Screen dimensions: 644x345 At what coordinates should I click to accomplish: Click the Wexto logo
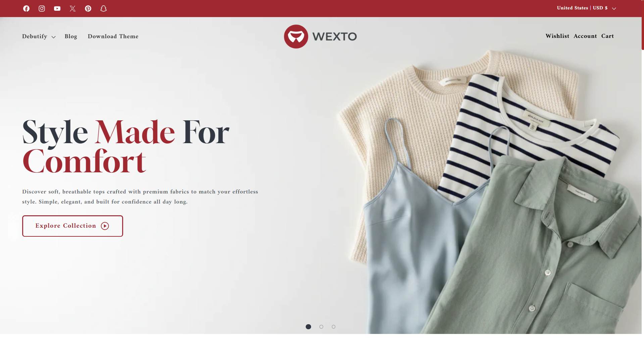(320, 36)
